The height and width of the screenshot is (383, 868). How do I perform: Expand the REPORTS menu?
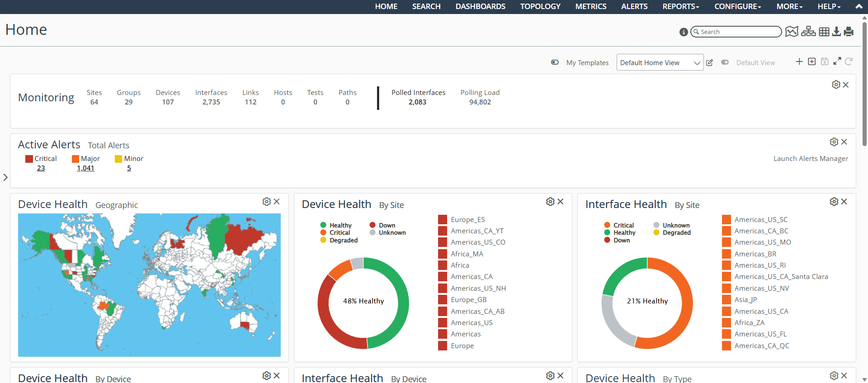click(681, 7)
